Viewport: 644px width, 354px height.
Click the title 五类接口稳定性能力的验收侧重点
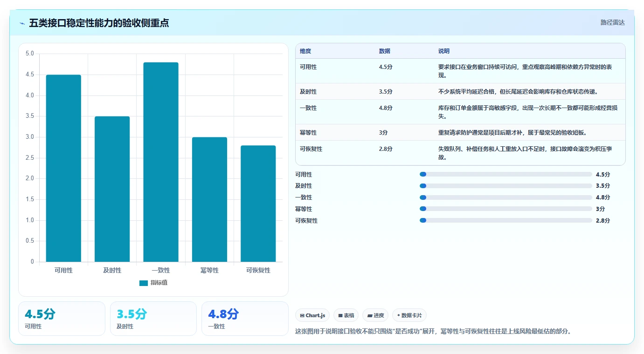click(x=99, y=23)
